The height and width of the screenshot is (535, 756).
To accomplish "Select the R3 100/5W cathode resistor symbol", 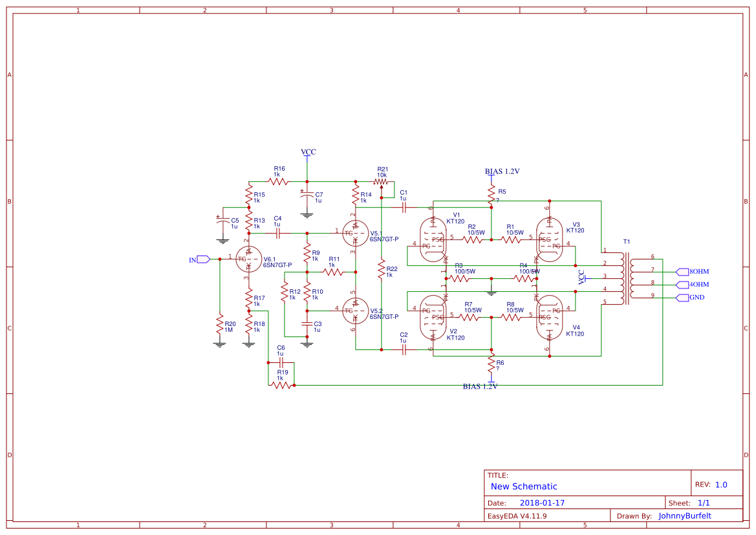I will 459,278.
